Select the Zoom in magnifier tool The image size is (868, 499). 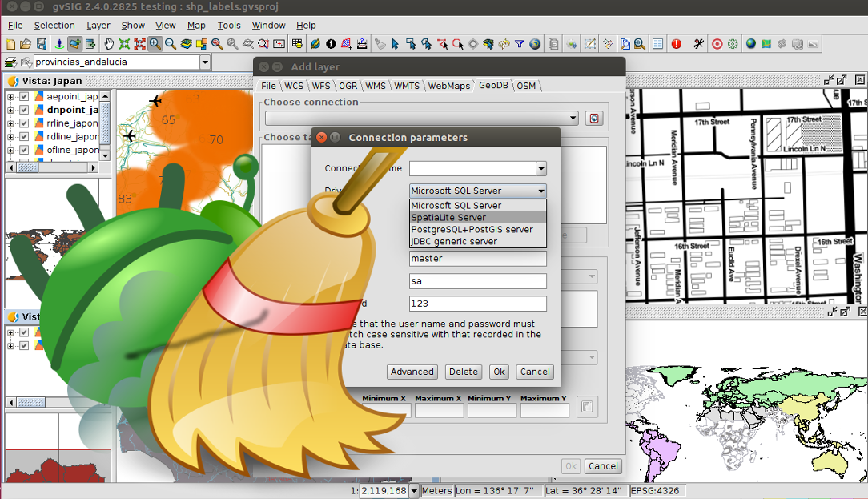[x=155, y=44]
